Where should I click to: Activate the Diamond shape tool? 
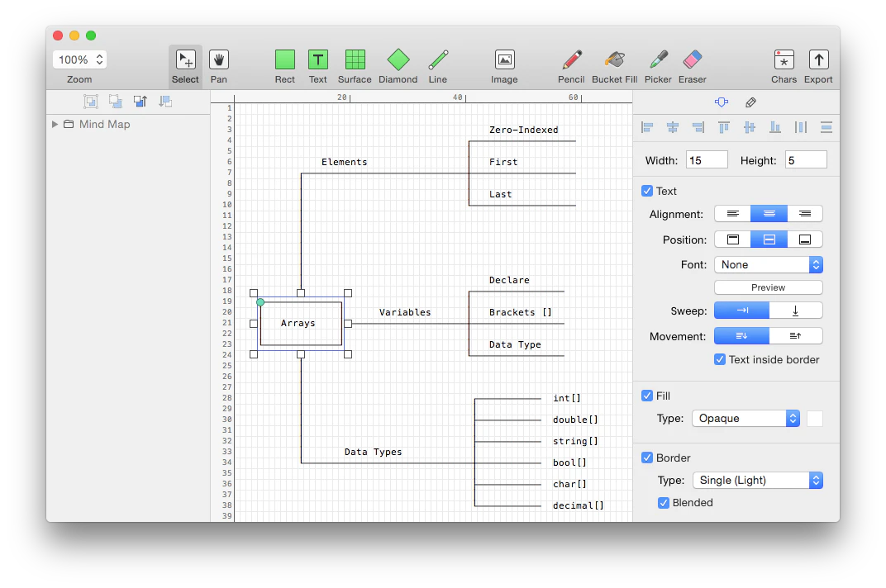398,60
